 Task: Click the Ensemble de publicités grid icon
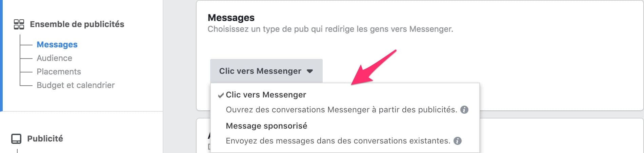tap(19, 24)
